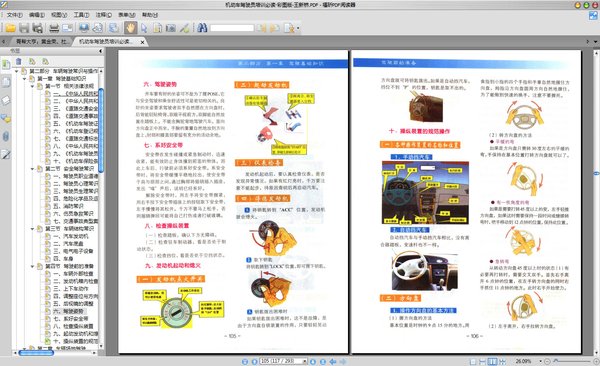The width and height of the screenshot is (600, 366).
Task: Open the pages thumbnail panel icon
Action: click(6, 82)
